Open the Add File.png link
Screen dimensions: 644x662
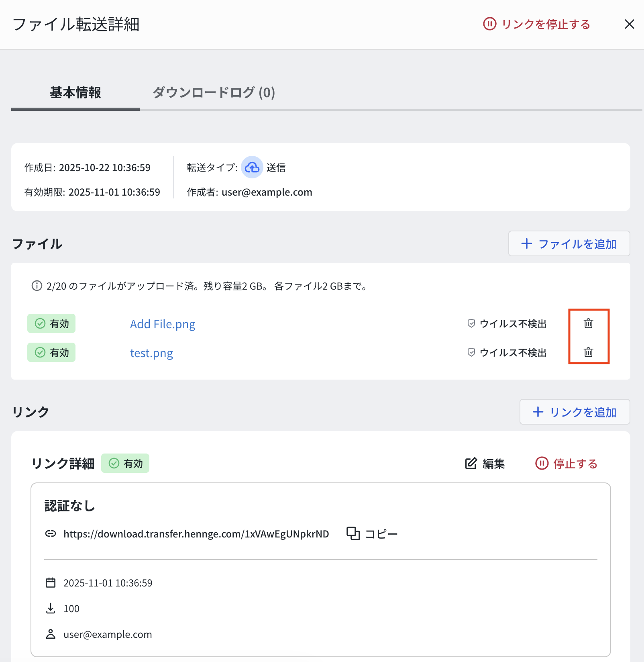163,324
